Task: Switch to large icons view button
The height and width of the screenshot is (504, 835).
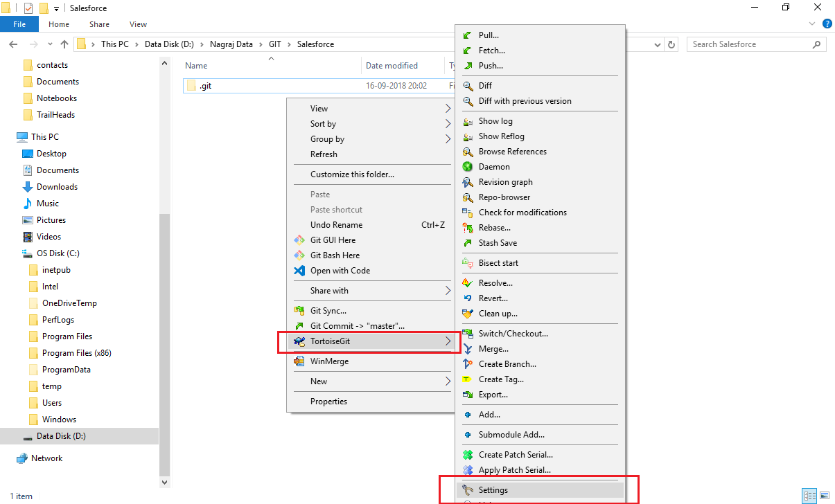Action: [x=825, y=496]
